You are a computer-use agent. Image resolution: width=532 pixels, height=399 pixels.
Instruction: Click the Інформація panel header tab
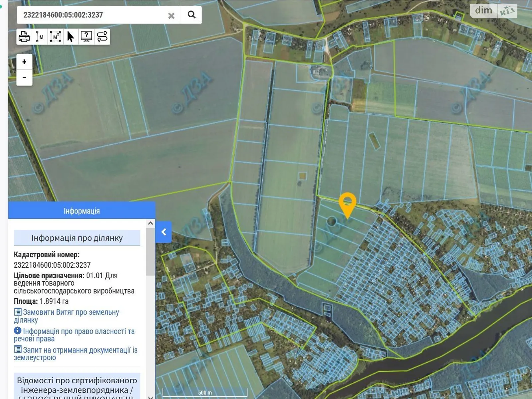(x=82, y=211)
